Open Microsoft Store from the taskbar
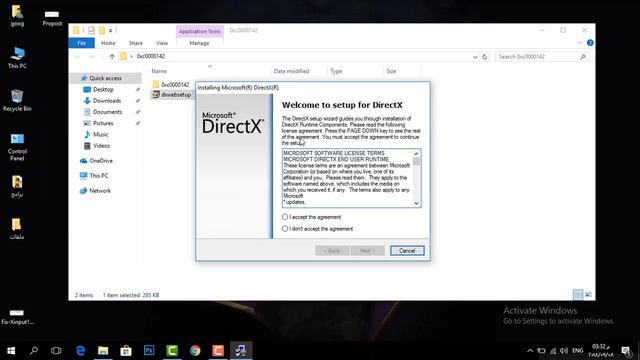 (x=126, y=350)
